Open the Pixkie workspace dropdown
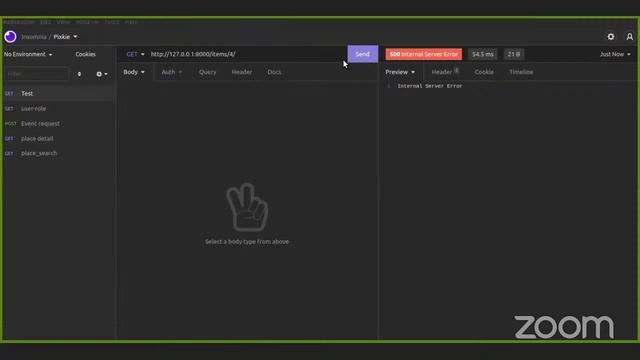 (x=65, y=37)
